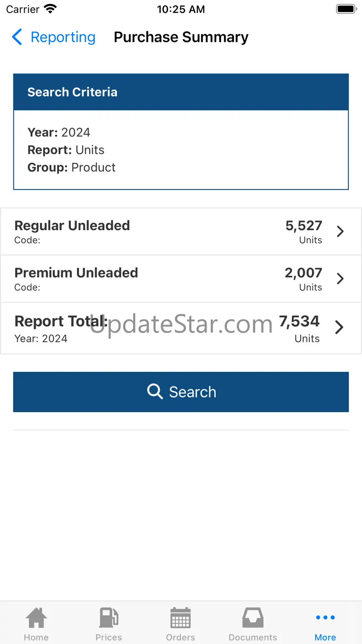Tap the Wi-Fi signal icon
This screenshot has width=362, height=644.
(x=50, y=9)
